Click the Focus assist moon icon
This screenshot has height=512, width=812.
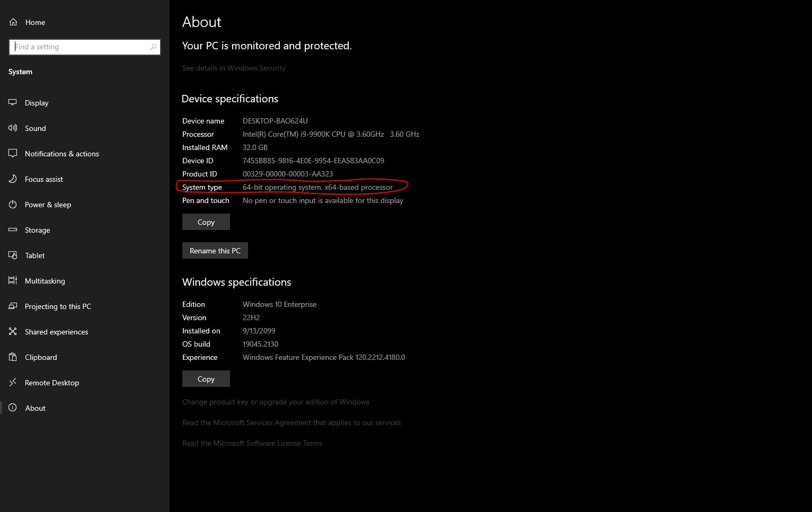coord(13,179)
